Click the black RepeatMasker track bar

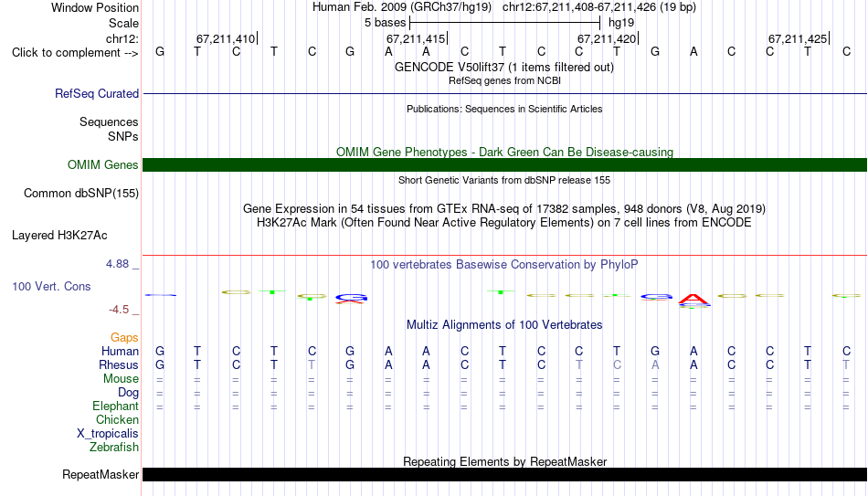click(x=505, y=474)
